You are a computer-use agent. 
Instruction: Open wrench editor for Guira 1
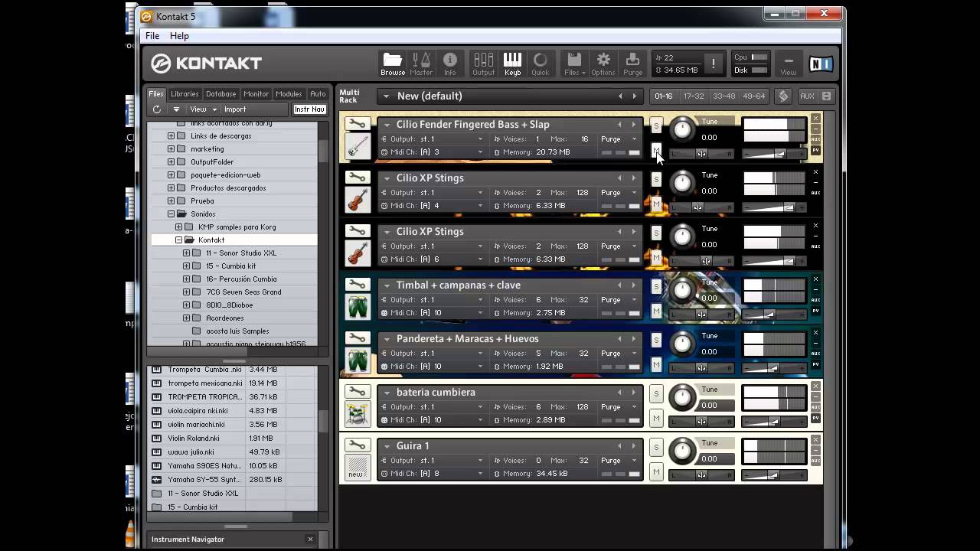click(x=357, y=445)
